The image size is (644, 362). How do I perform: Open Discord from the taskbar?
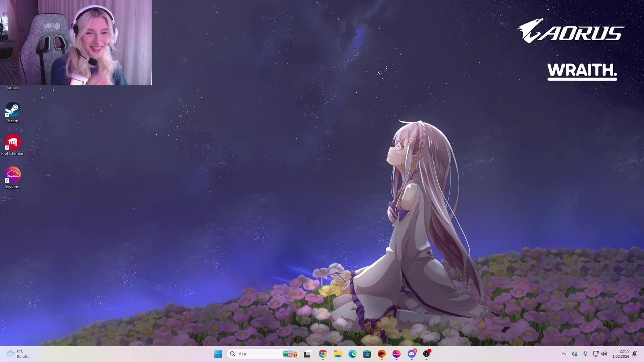click(x=412, y=354)
